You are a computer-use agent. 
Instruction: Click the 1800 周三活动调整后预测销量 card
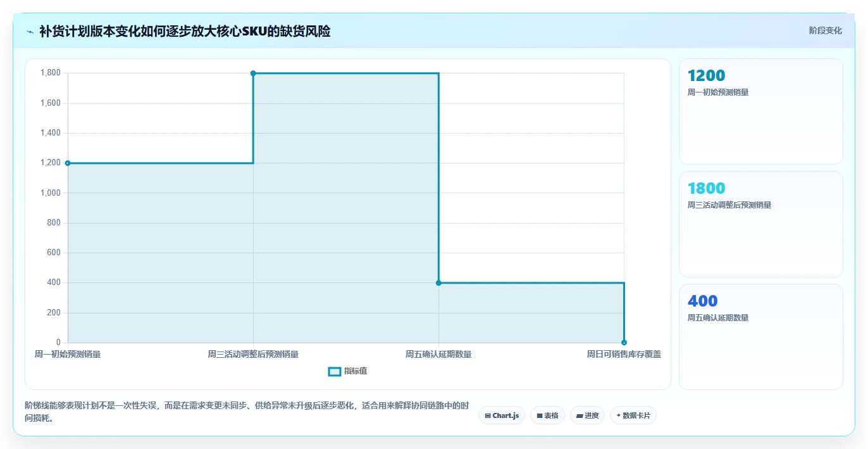point(760,224)
